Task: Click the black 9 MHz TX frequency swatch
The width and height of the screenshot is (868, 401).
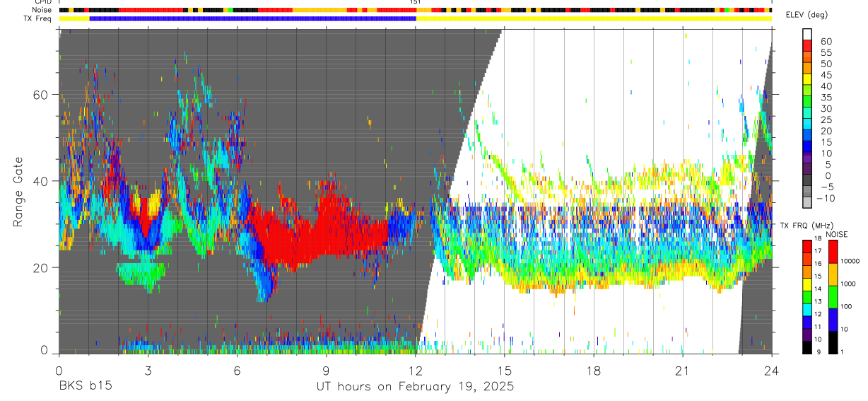Action: click(807, 347)
